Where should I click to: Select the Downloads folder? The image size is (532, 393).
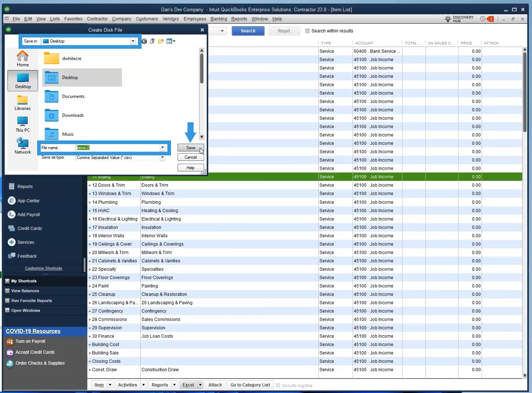coord(64,115)
